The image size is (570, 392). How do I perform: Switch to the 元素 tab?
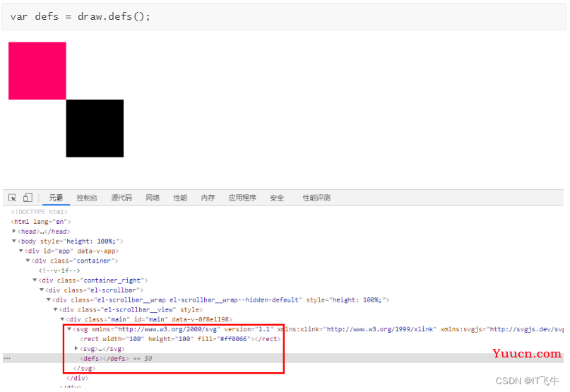pyautogui.click(x=56, y=198)
